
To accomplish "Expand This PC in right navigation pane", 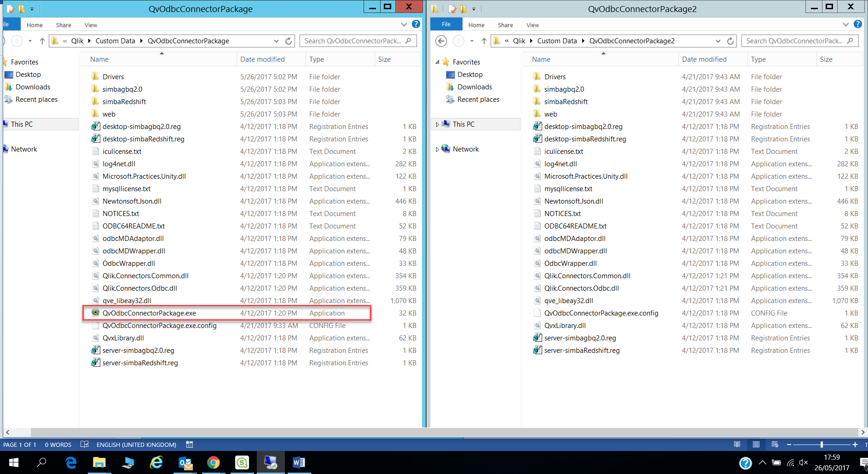I will point(437,124).
